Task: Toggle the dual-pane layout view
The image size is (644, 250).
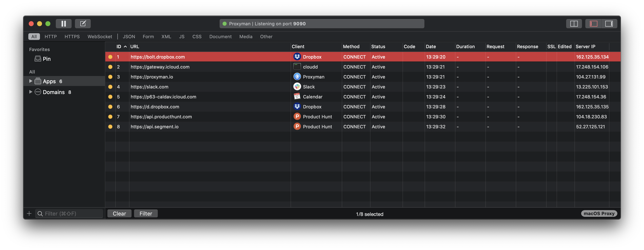Action: coord(574,23)
